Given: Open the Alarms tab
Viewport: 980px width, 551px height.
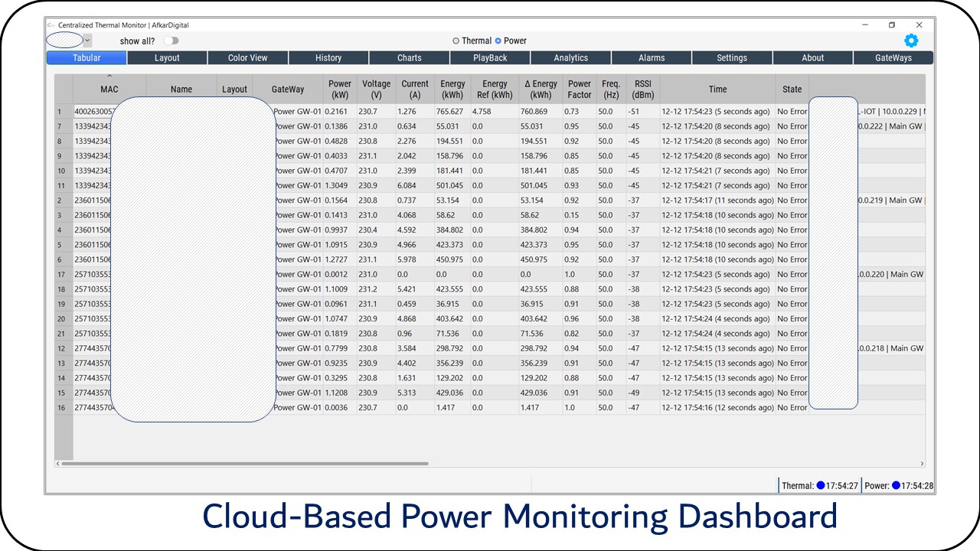Looking at the screenshot, I should [652, 58].
